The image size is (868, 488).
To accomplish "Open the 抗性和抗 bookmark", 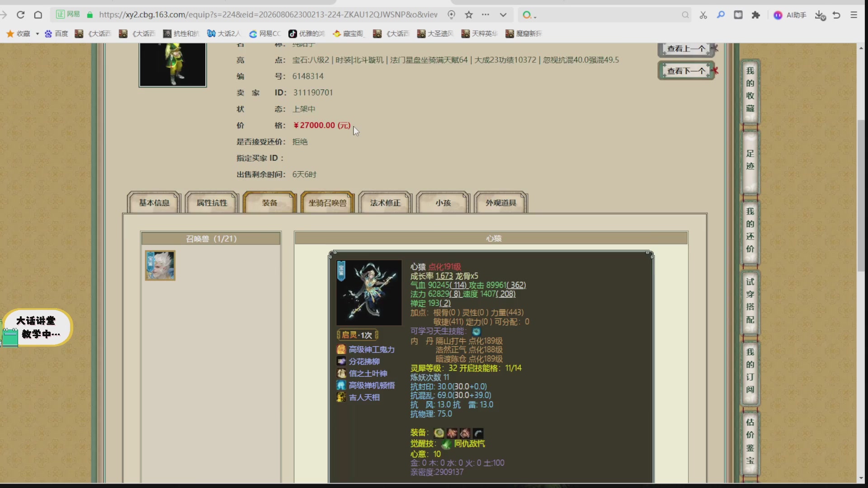I will [181, 33].
